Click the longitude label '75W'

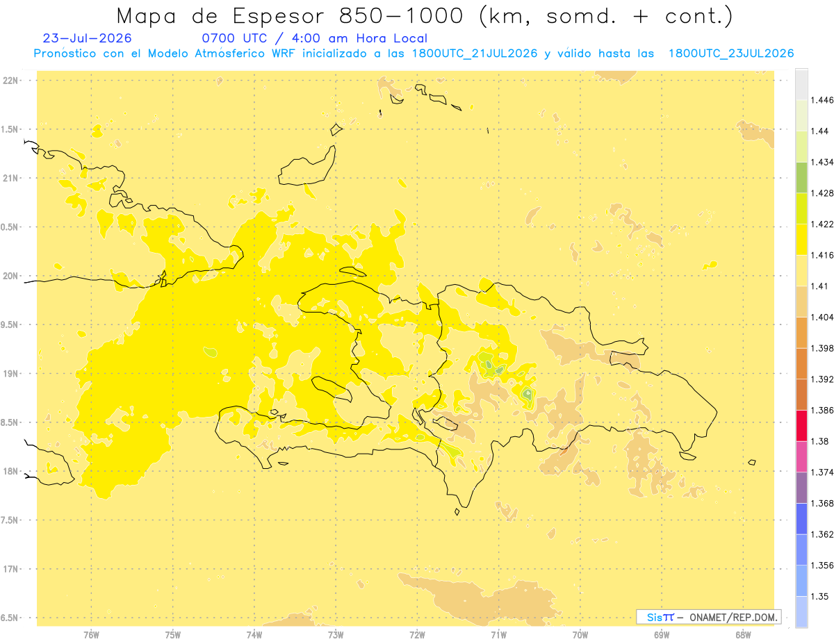pyautogui.click(x=173, y=635)
